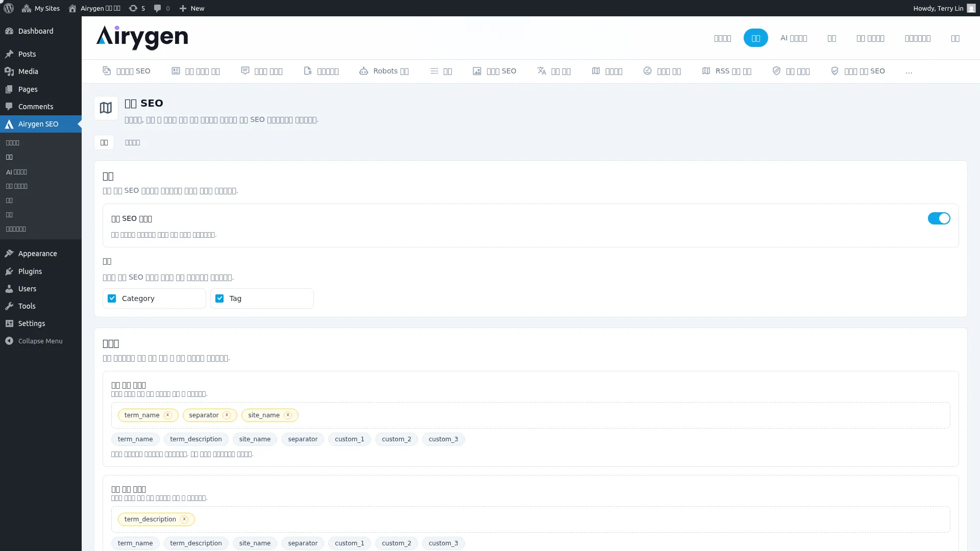Open Airygen SEO in the sidebar

coord(41,124)
